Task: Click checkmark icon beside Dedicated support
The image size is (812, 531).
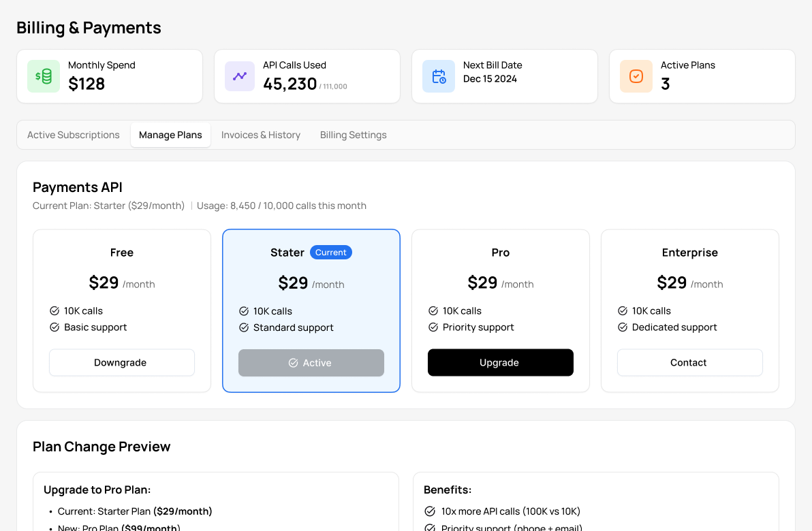Action: click(623, 327)
